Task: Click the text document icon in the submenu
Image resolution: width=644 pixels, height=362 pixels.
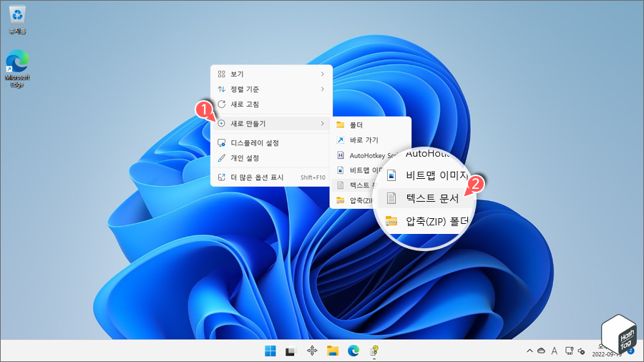Action: point(341,185)
